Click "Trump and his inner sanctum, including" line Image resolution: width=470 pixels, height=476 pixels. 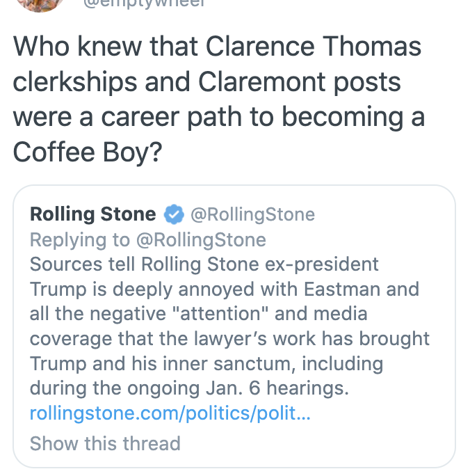(206, 364)
